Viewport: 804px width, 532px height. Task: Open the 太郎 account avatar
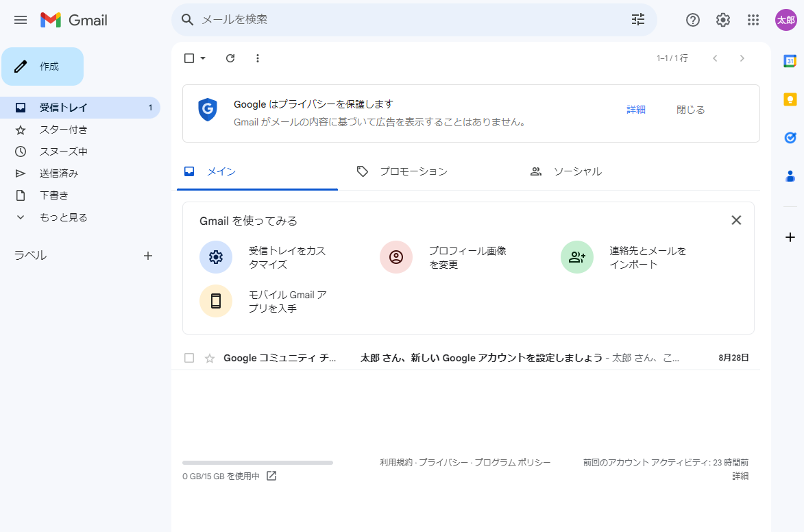pos(785,20)
